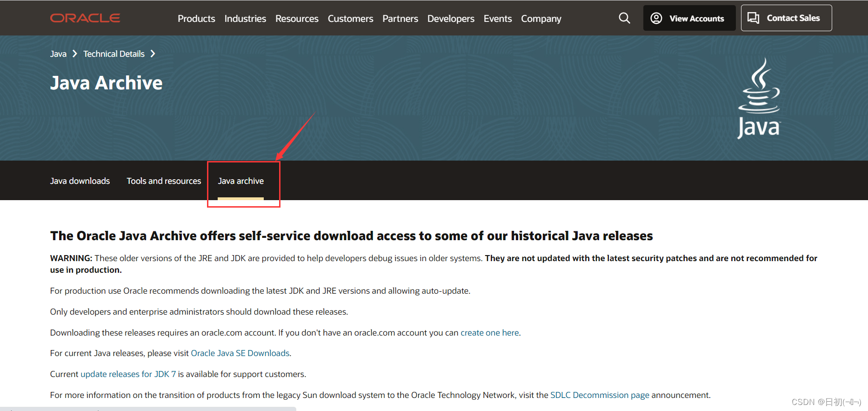Image resolution: width=868 pixels, height=411 pixels.
Task: Click the WARNING label text
Action: click(x=71, y=258)
